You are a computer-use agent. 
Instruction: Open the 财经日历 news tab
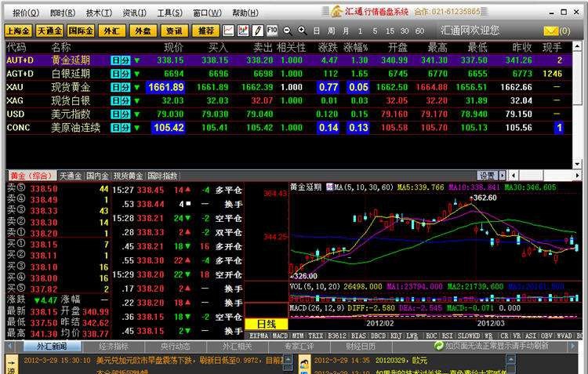click(x=361, y=347)
